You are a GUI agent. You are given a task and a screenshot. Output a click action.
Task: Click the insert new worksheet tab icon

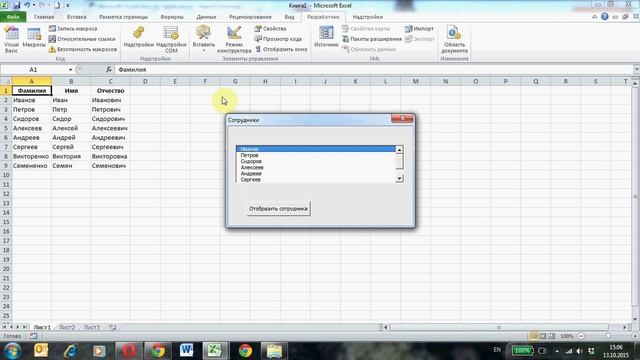coord(113,327)
